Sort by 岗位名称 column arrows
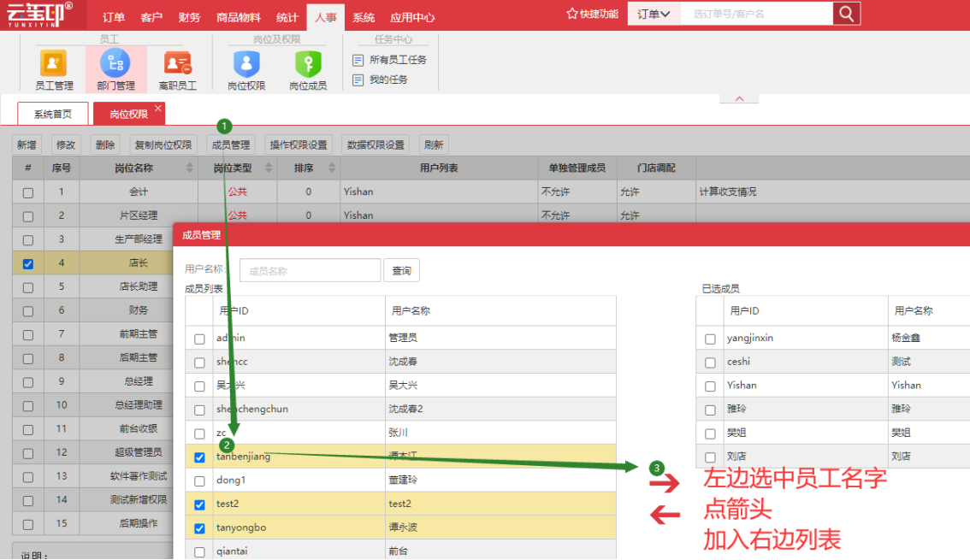Image resolution: width=970 pixels, height=560 pixels. [x=189, y=168]
